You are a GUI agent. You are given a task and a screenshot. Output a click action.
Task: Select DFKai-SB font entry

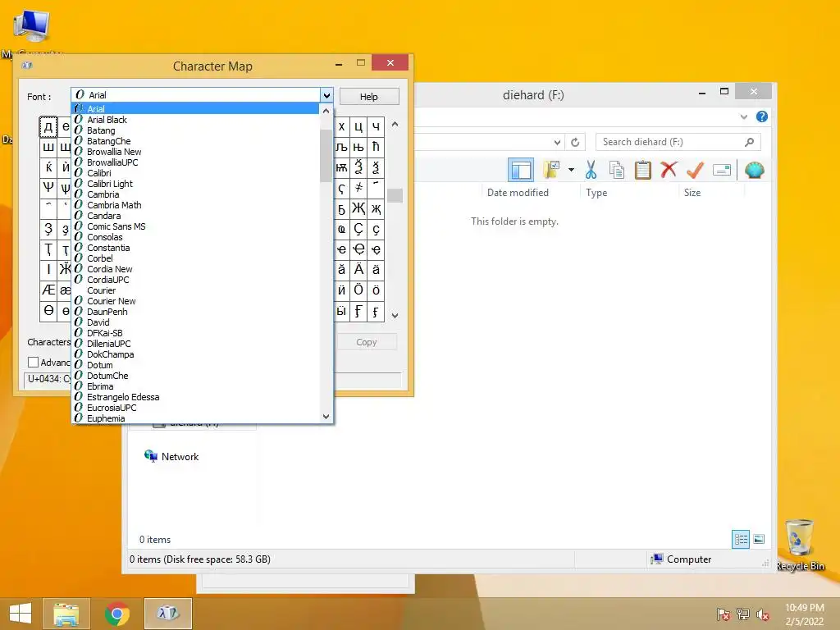click(195, 333)
